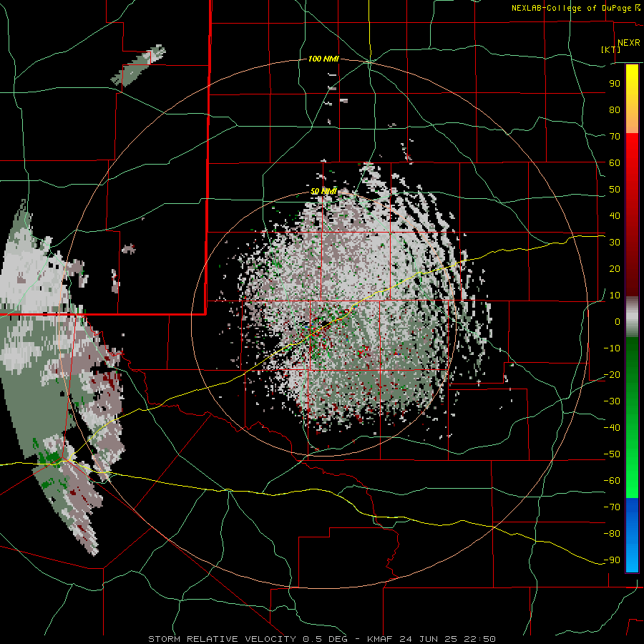Screen dimensions: 644x644
Task: Click the "NEXR" label above the scale
Action: pyautogui.click(x=628, y=43)
